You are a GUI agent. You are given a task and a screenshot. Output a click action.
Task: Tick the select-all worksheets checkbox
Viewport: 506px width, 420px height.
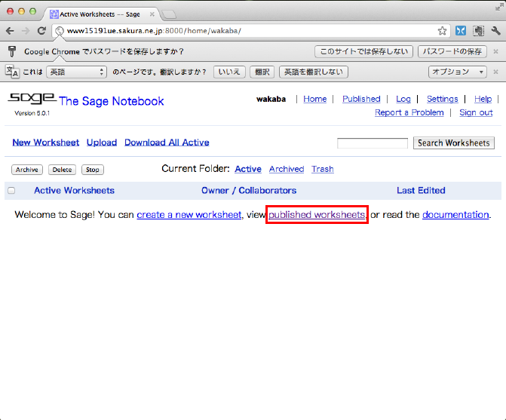11,191
